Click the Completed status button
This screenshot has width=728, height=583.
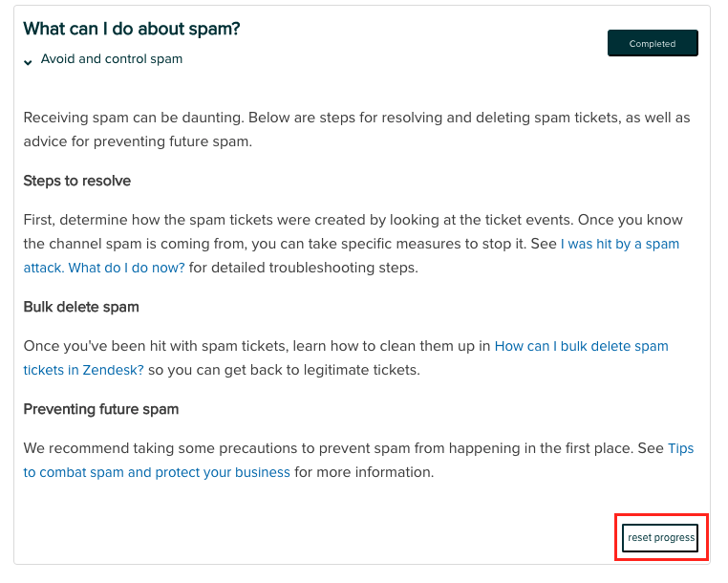coord(653,44)
